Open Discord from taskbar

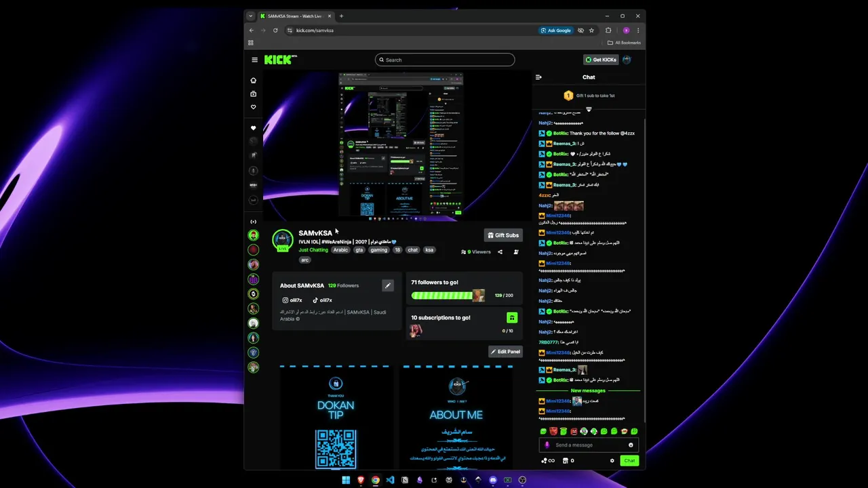point(493,480)
